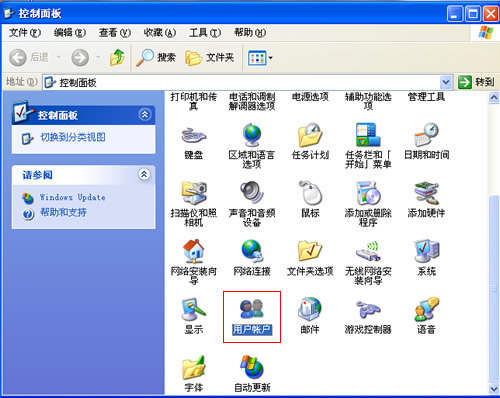The width and height of the screenshot is (500, 398).
Task: Click the Forward arrow button
Action: tap(80, 58)
